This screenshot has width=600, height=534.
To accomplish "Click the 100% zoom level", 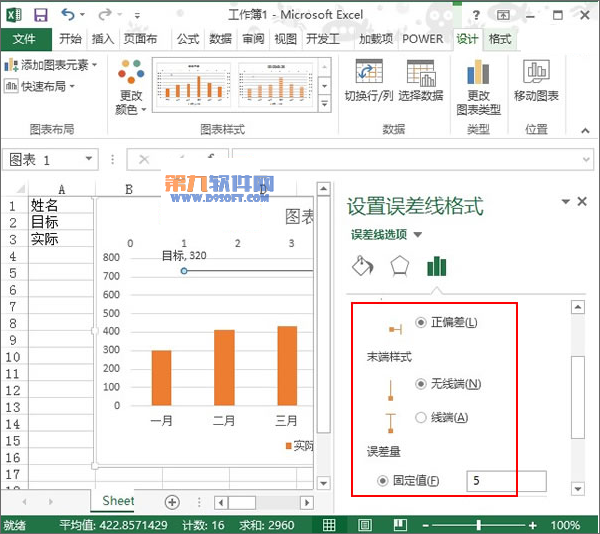I will coord(565,525).
